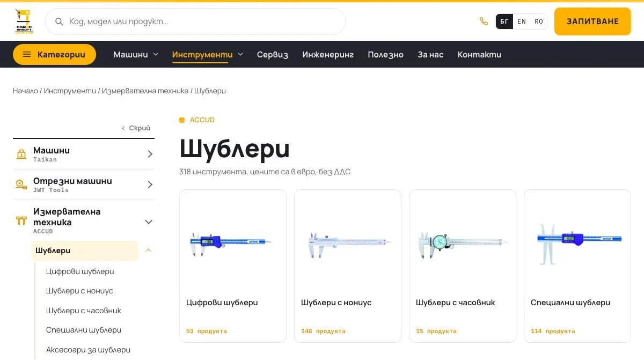This screenshot has height=361, width=644.
Task: Collapse the Шублери subcategory chevron
Action: pos(149,251)
